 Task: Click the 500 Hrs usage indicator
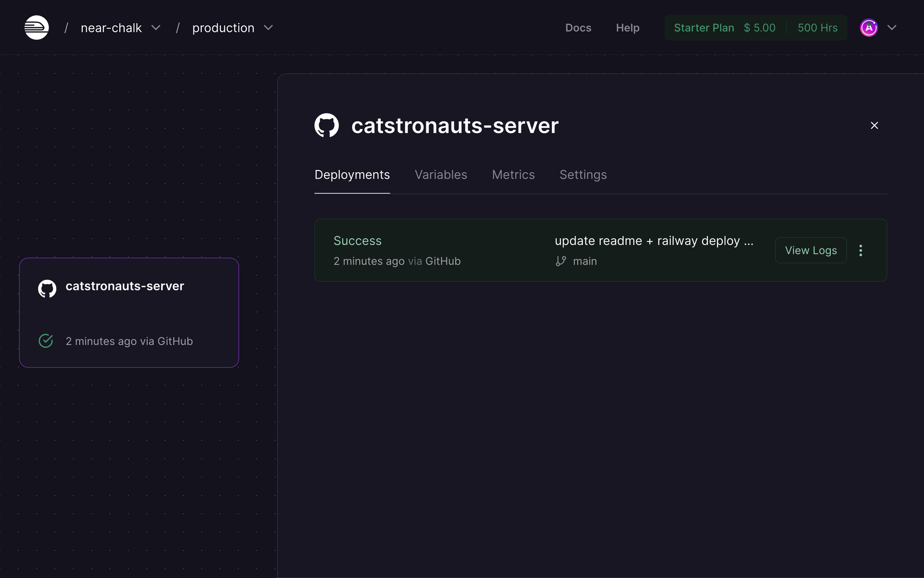click(x=817, y=27)
